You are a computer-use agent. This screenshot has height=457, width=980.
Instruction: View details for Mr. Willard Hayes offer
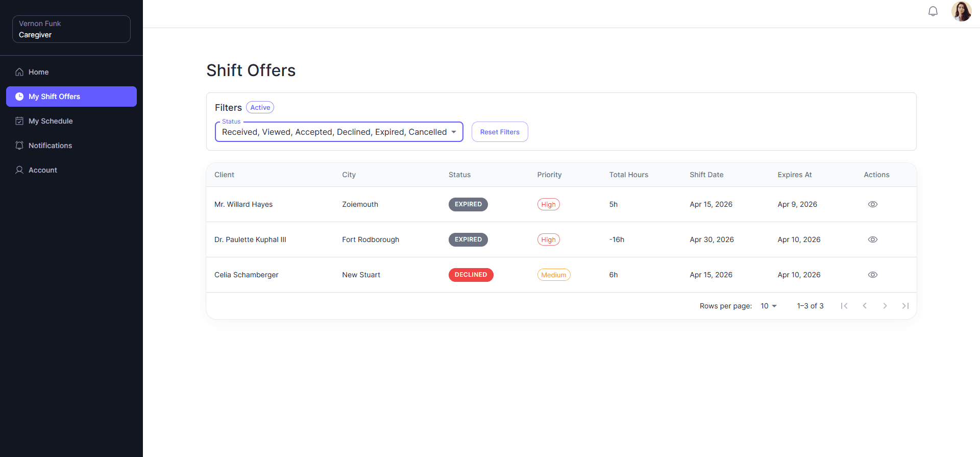873,204
